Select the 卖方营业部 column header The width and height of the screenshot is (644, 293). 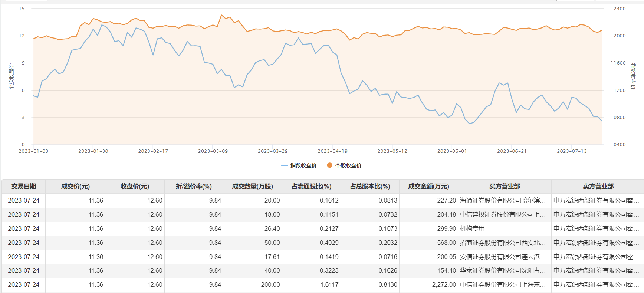click(x=598, y=187)
